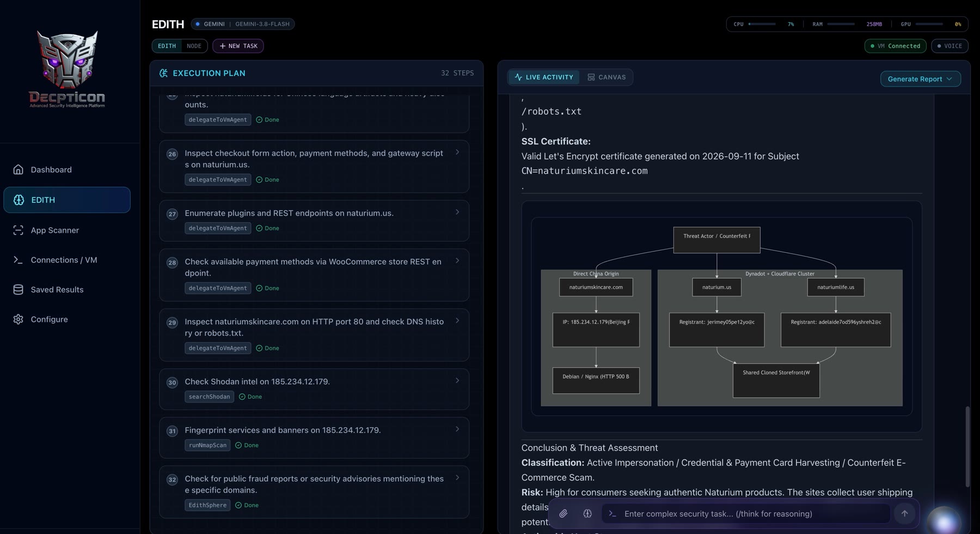Click the Configure gear icon
Viewport: 980px width, 534px height.
tap(18, 319)
